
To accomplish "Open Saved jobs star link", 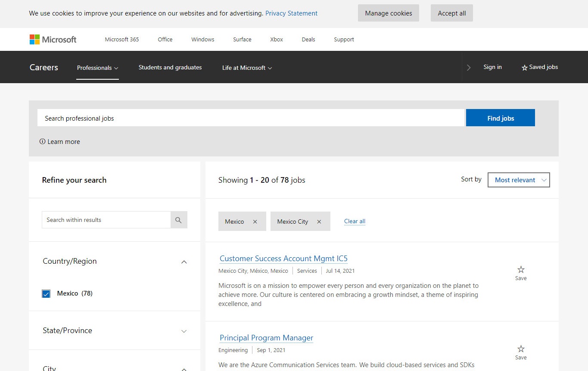I will click(539, 67).
